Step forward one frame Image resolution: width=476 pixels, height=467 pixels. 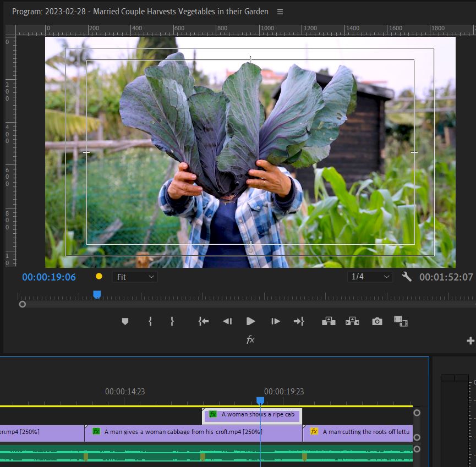pyautogui.click(x=275, y=321)
